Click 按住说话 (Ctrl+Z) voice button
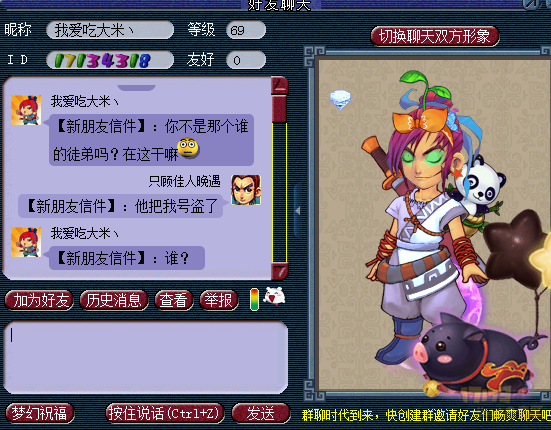The height and width of the screenshot is (430, 551). [164, 413]
